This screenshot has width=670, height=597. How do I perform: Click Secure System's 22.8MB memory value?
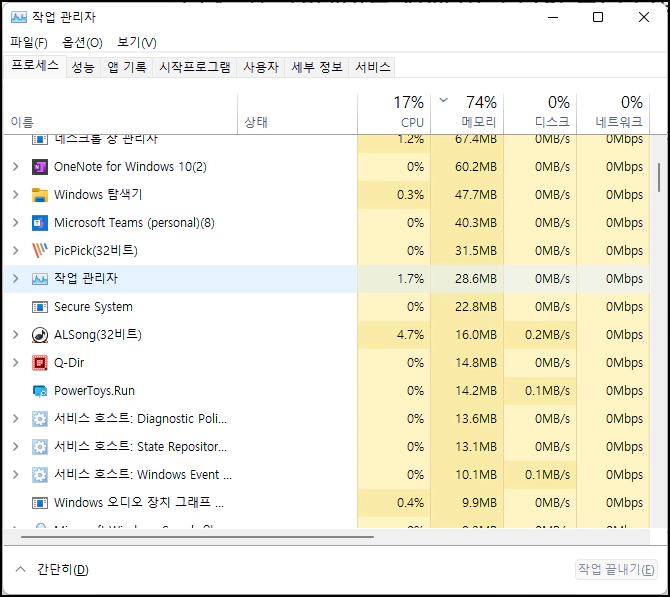[x=476, y=307]
